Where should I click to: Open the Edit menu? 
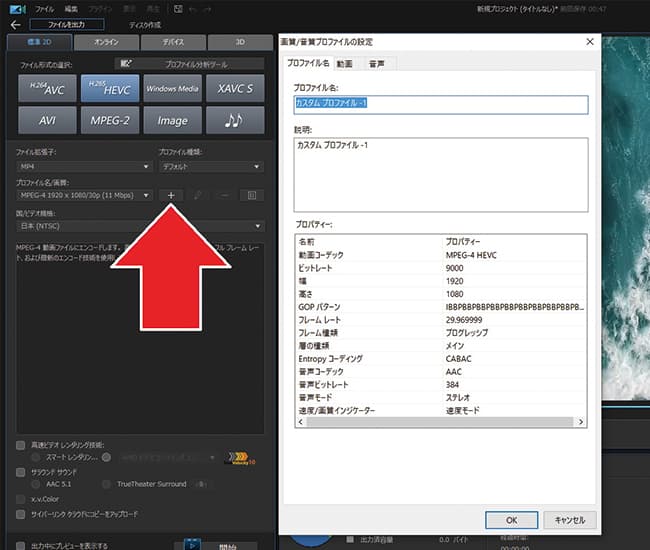[71, 9]
